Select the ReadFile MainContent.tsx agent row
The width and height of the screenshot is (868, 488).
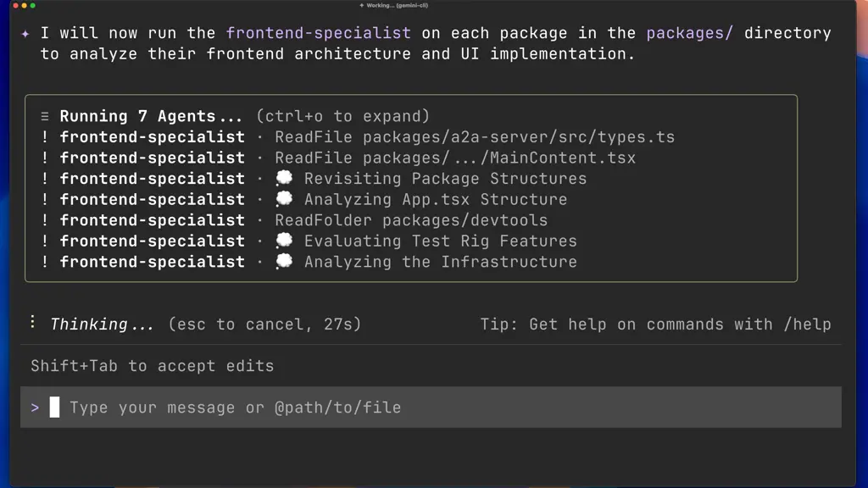339,158
